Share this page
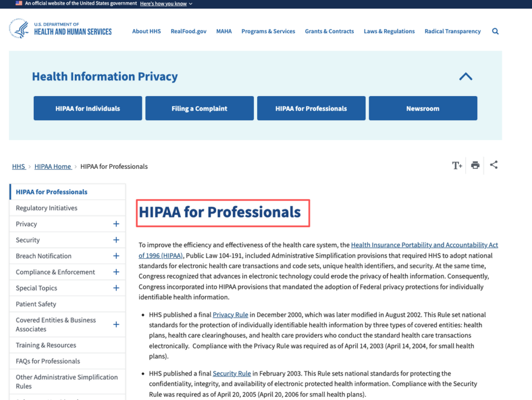Image resolution: width=532 pixels, height=400 pixels. coord(494,165)
